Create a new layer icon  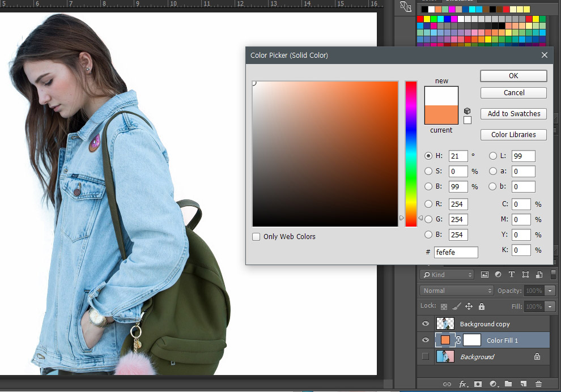[x=524, y=384]
